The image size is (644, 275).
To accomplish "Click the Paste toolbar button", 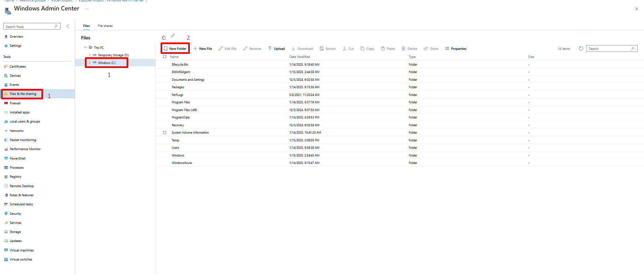I will [388, 49].
